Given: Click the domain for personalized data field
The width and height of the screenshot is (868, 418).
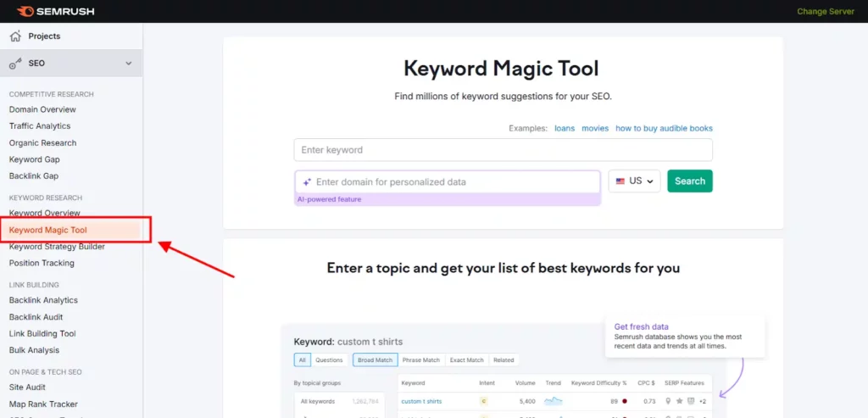Looking at the screenshot, I should (x=448, y=182).
